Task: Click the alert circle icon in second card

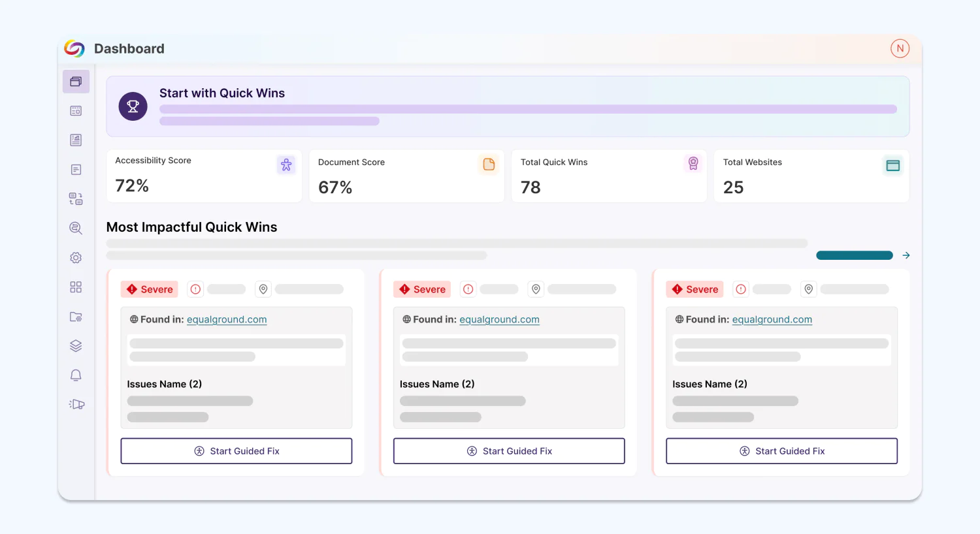Action: point(468,289)
